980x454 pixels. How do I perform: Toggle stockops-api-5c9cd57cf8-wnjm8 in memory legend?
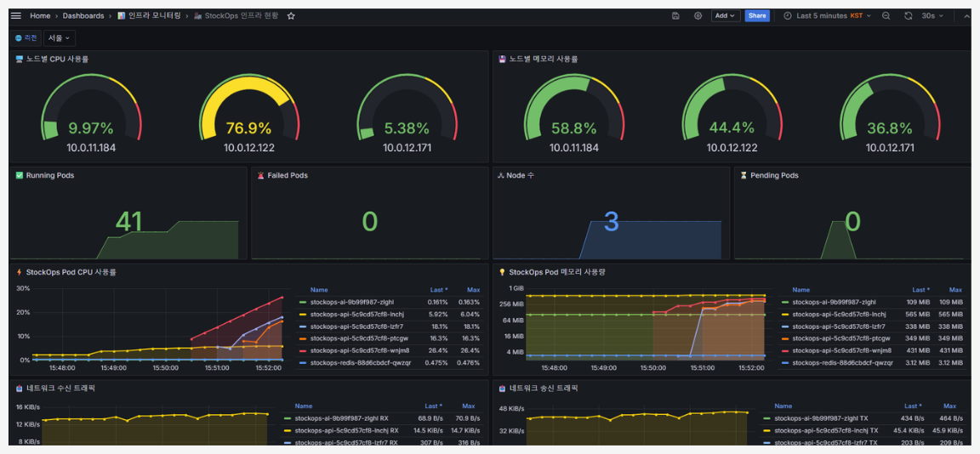[x=841, y=350]
